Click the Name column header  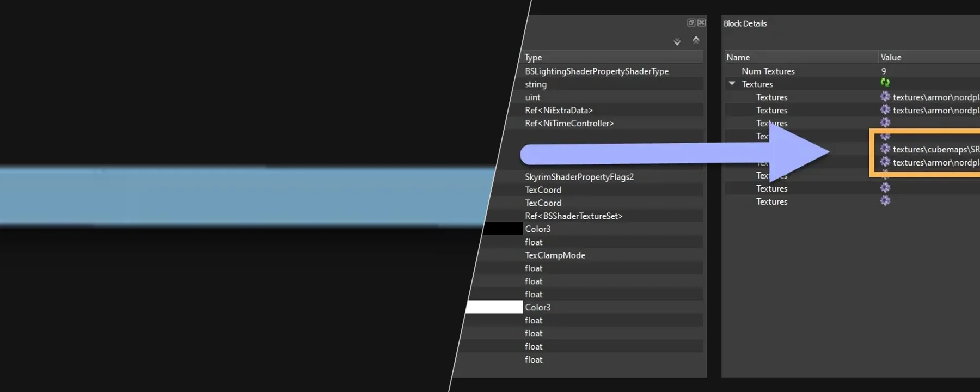coord(801,57)
